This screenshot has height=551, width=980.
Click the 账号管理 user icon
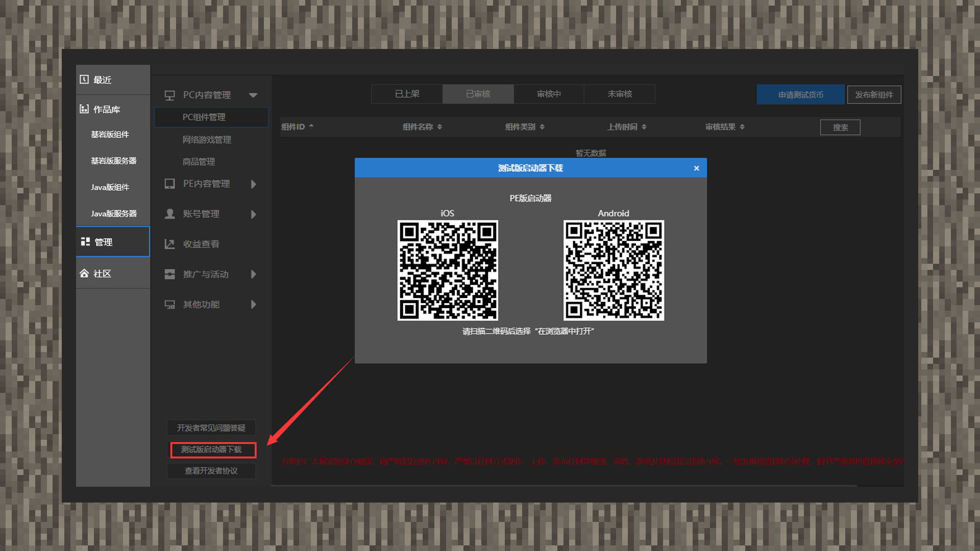169,214
